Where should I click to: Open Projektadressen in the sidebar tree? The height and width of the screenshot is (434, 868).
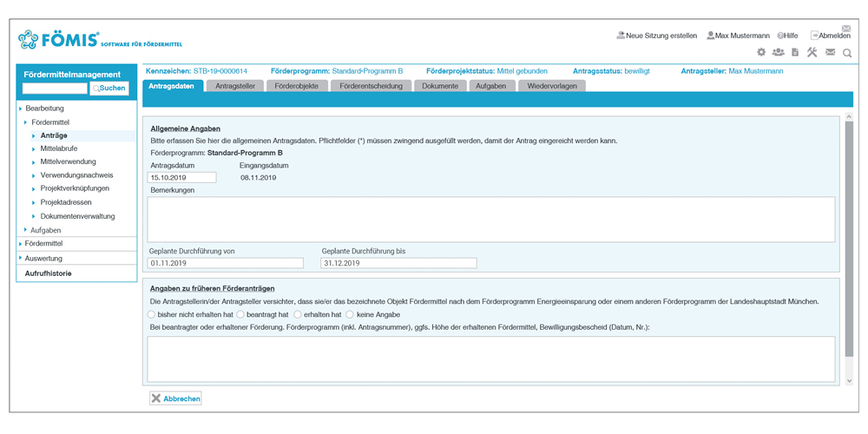tap(66, 202)
